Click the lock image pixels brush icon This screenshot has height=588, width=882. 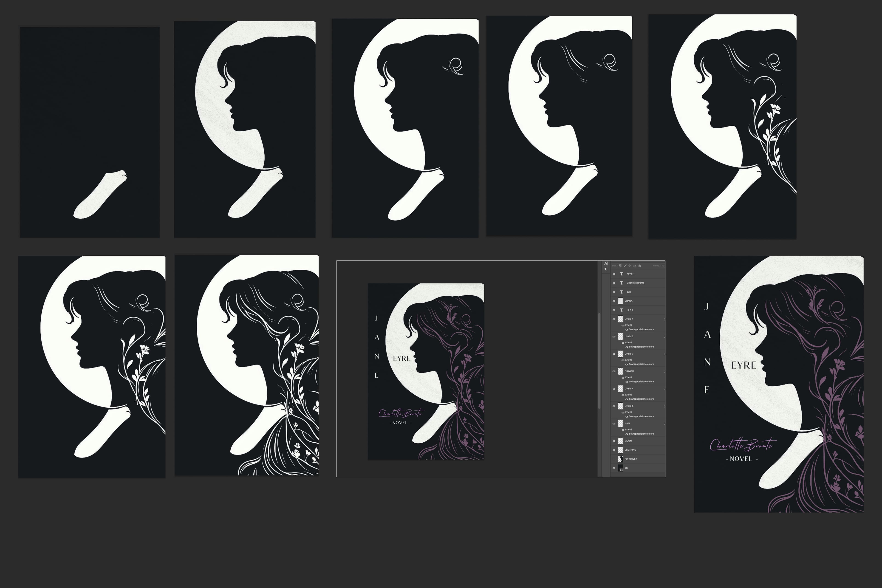[625, 266]
